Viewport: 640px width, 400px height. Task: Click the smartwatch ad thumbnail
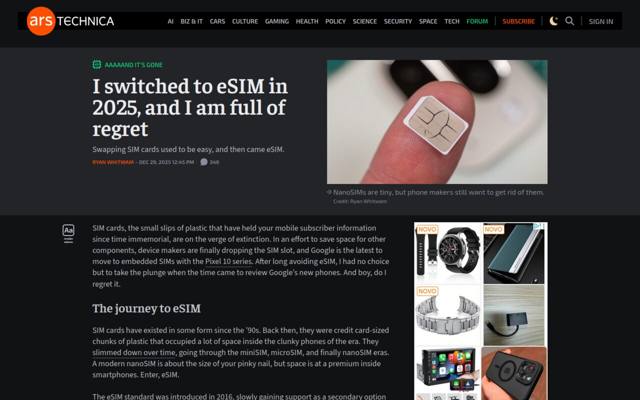[x=448, y=253]
